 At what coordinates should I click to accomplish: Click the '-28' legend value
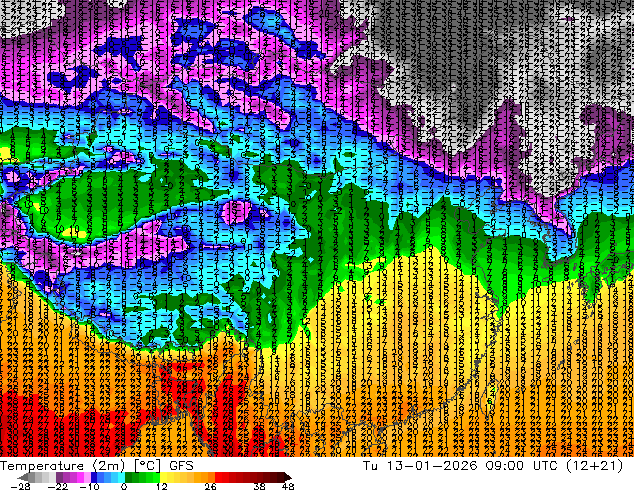click(x=20, y=486)
